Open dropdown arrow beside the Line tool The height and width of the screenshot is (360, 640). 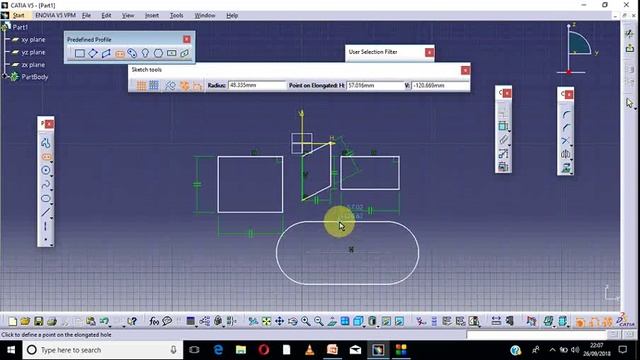pyautogui.click(x=51, y=218)
